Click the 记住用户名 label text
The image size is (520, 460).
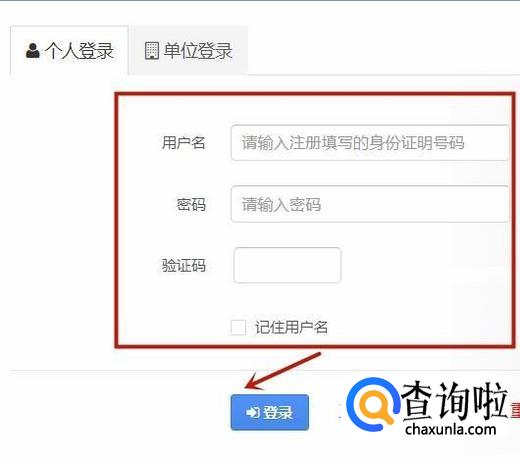tap(291, 327)
